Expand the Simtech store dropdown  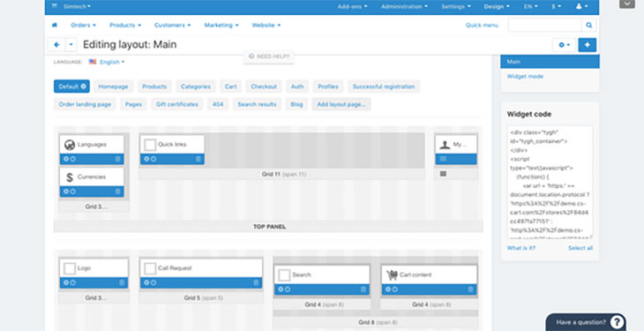click(78, 6)
